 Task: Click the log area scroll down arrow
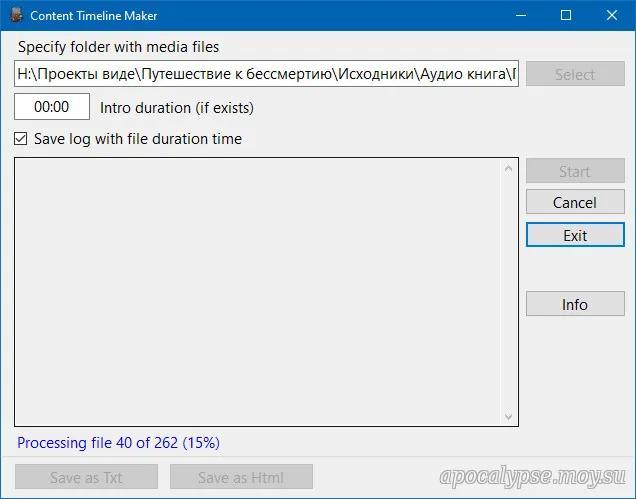pyautogui.click(x=508, y=416)
